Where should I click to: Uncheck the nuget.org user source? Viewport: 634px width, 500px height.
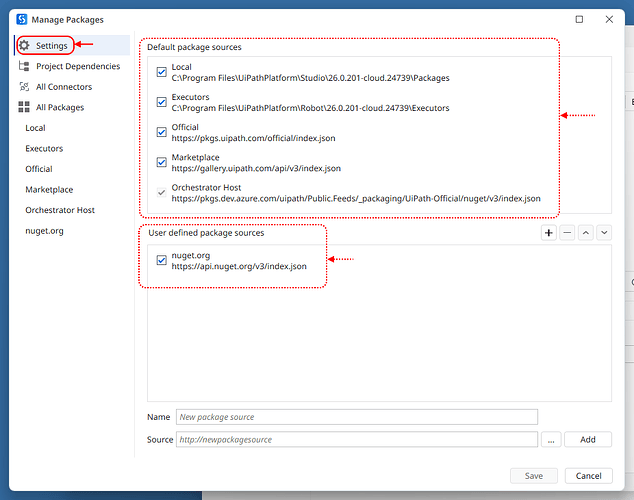tap(161, 260)
